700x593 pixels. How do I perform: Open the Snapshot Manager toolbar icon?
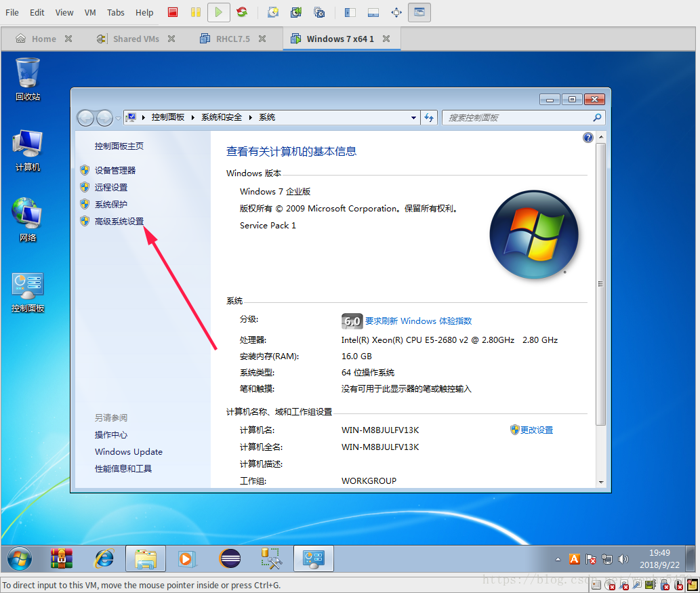(319, 12)
